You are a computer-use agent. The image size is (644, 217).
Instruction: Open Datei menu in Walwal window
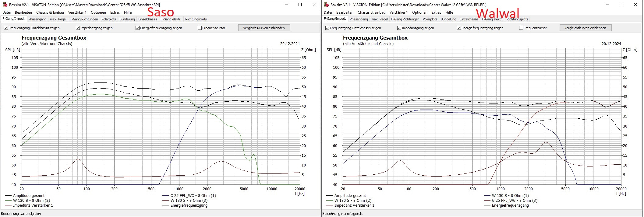tap(328, 12)
